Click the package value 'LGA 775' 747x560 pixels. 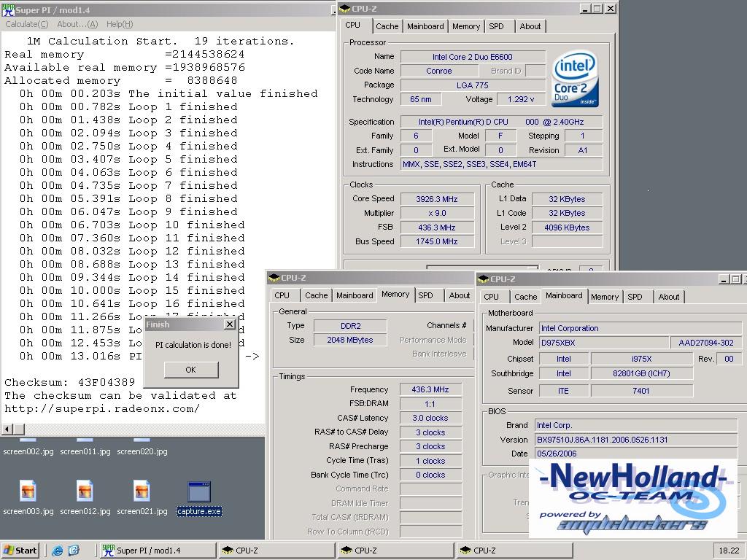point(473,85)
